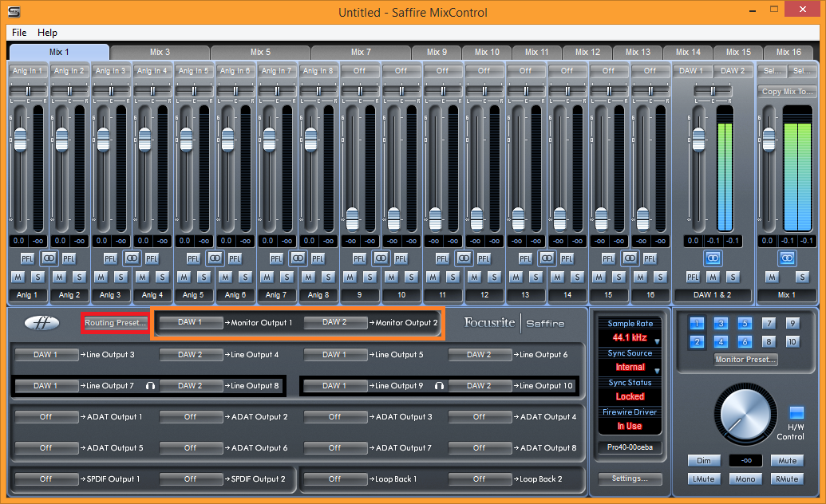826x504 pixels.
Task: Solo the Anlg 4 channel
Action: coord(162,277)
